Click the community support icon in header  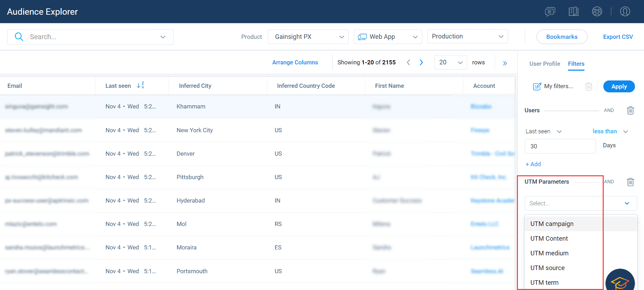[597, 12]
